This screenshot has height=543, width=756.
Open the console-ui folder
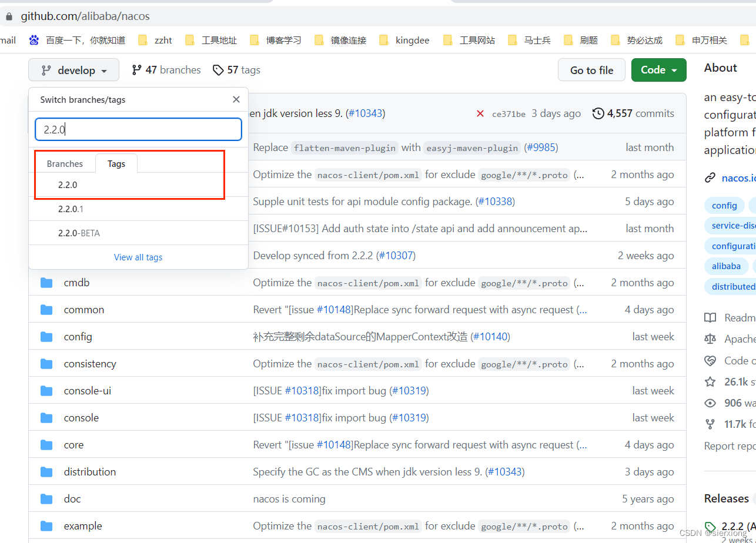pyautogui.click(x=87, y=391)
